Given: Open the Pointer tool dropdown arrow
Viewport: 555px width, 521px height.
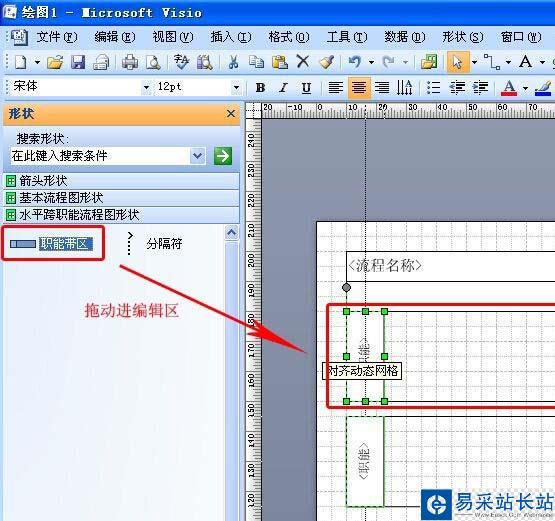Looking at the screenshot, I should 474,63.
